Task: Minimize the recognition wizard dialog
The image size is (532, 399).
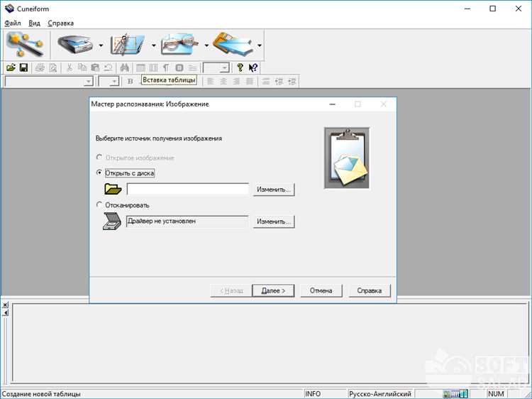Action: coord(333,104)
